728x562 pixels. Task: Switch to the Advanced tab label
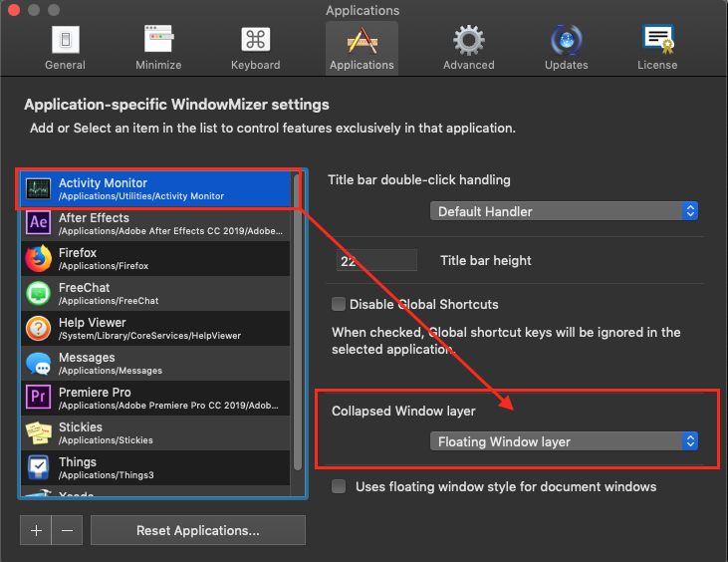click(x=469, y=65)
